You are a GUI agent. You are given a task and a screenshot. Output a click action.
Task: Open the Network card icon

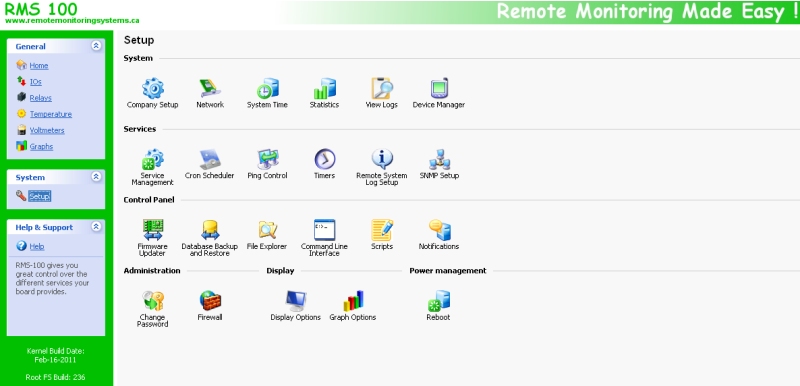(210, 88)
